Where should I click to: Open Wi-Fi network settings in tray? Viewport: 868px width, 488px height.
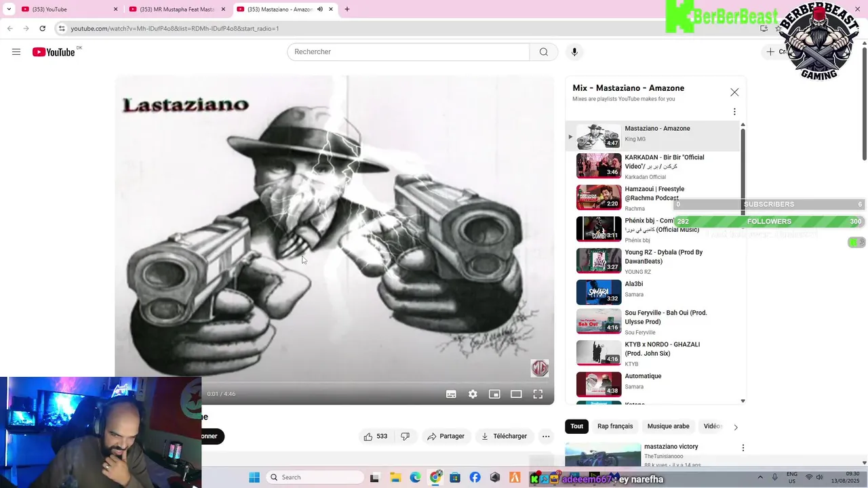(808, 477)
